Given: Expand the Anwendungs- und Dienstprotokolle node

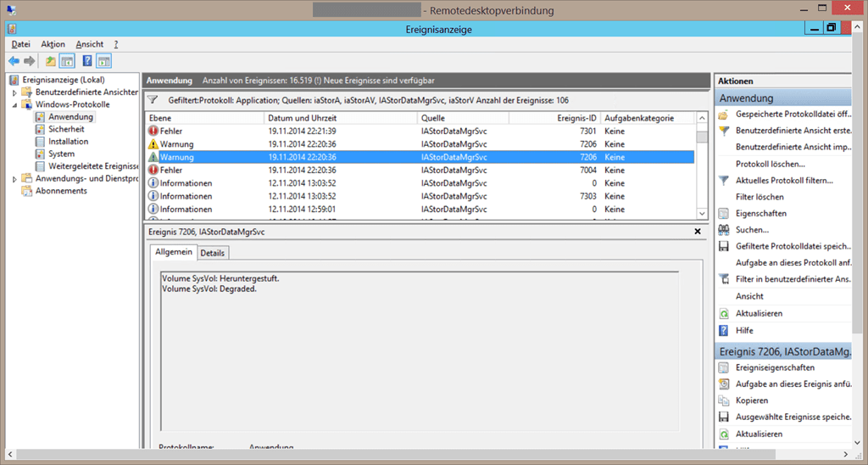Looking at the screenshot, I should point(14,179).
